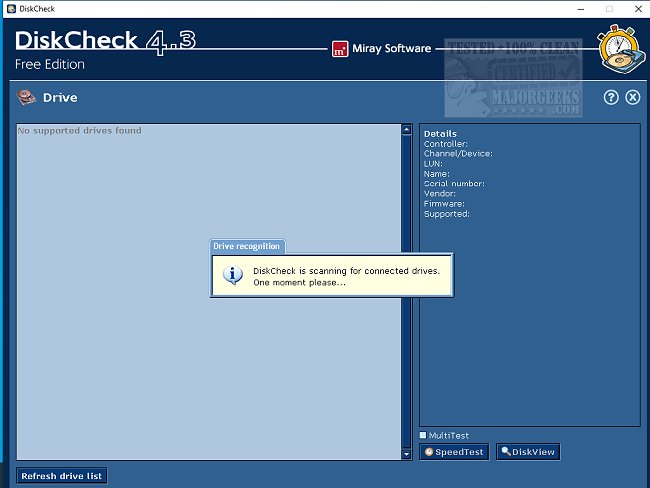Click the Channel/Device: detail label
Viewport: 650px width, 488px height.
pyautogui.click(x=458, y=154)
